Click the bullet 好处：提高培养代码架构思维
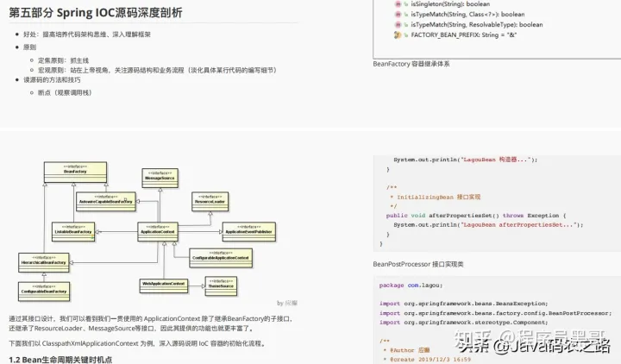621x364 pixels. point(87,35)
